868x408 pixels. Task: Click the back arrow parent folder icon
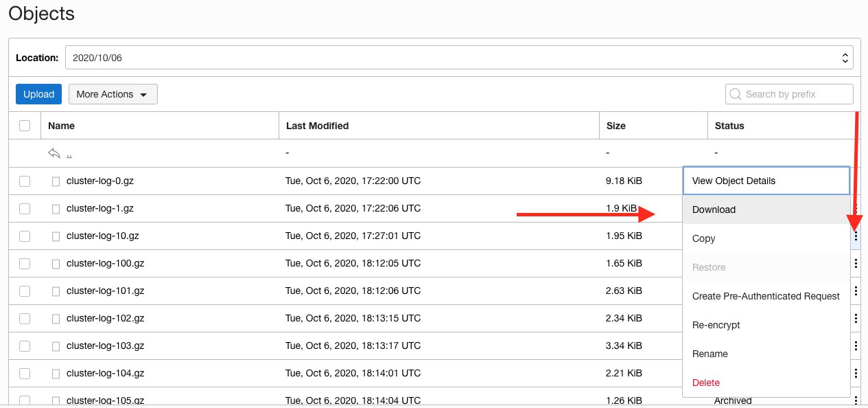coord(54,153)
